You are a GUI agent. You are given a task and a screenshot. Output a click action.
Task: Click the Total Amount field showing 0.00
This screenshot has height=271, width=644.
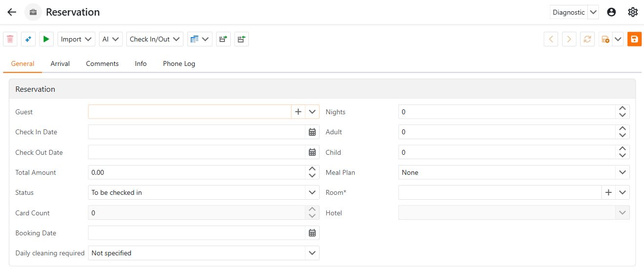pos(197,172)
